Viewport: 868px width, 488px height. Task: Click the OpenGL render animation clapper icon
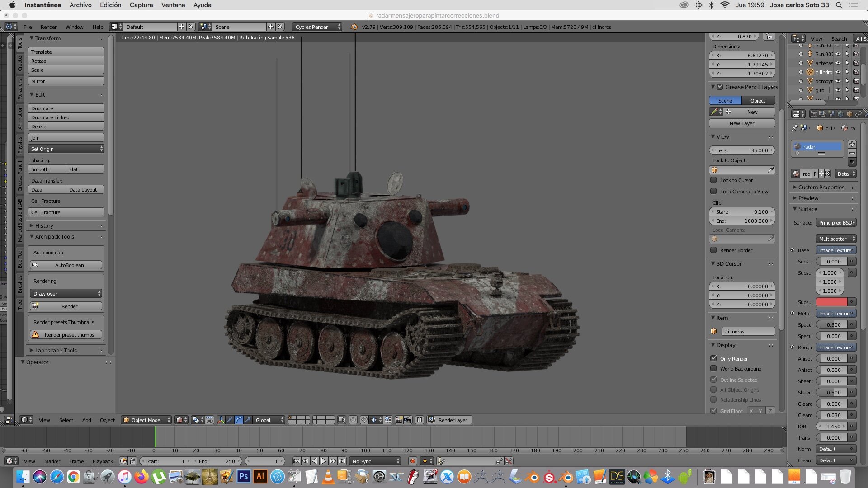(x=408, y=420)
